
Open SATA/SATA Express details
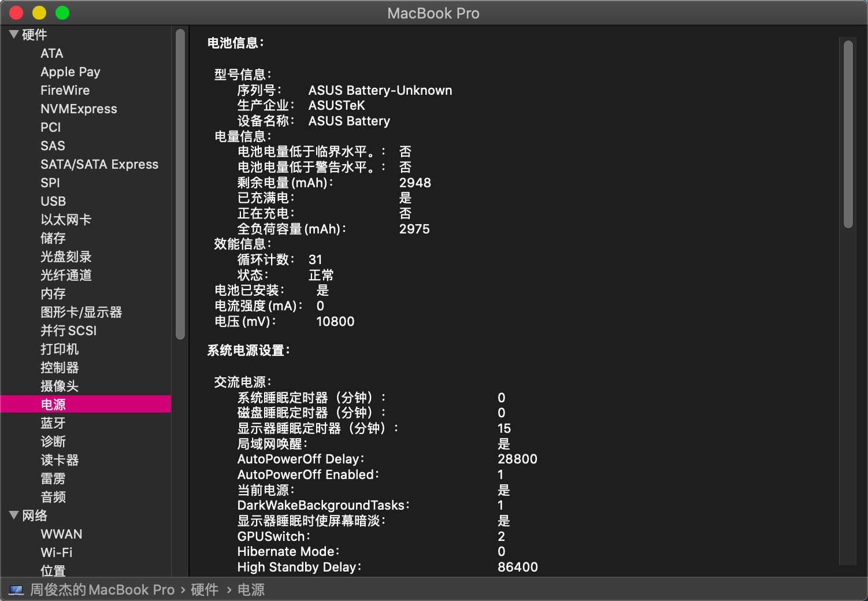pyautogui.click(x=99, y=164)
